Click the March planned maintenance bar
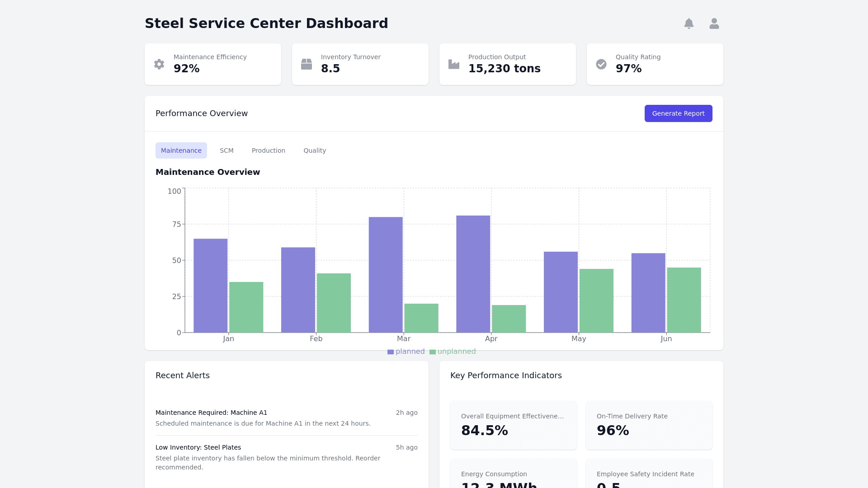Image resolution: width=868 pixels, height=488 pixels. coord(386,275)
